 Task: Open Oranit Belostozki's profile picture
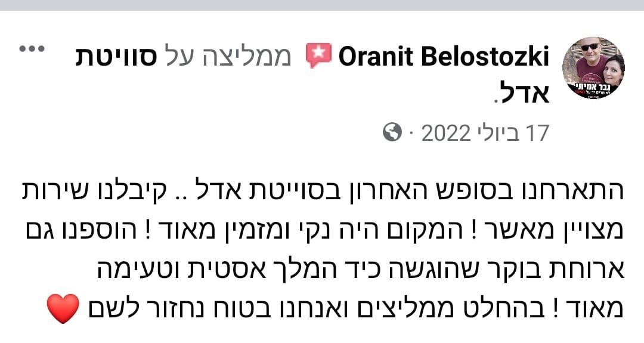[593, 67]
